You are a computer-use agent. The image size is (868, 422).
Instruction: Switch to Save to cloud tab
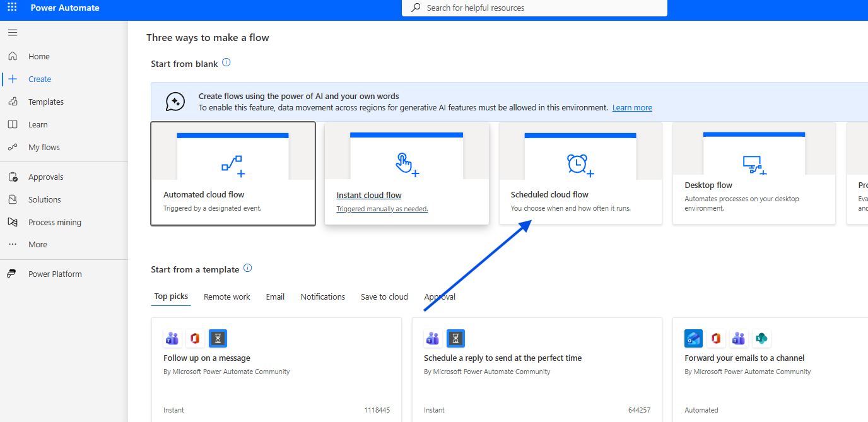[384, 296]
